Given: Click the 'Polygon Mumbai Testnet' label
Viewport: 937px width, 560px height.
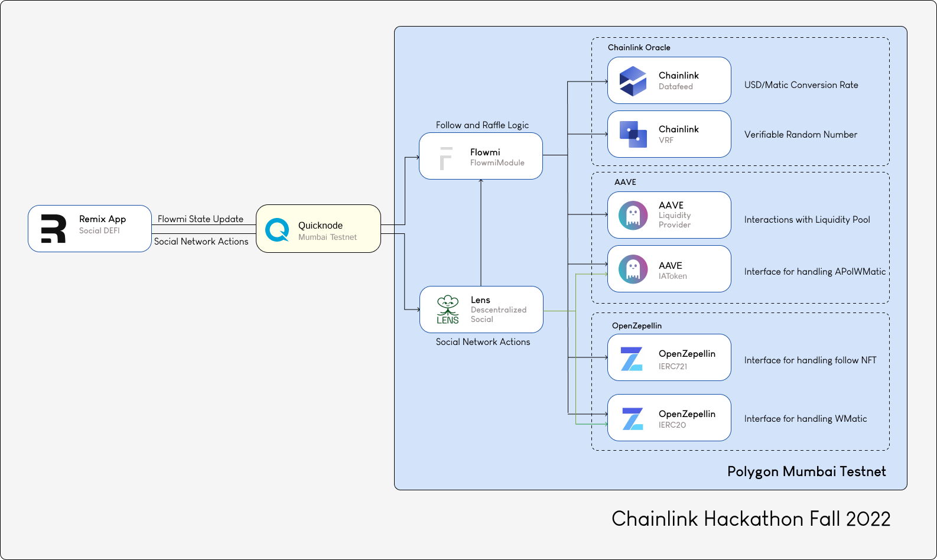Looking at the screenshot, I should 806,471.
